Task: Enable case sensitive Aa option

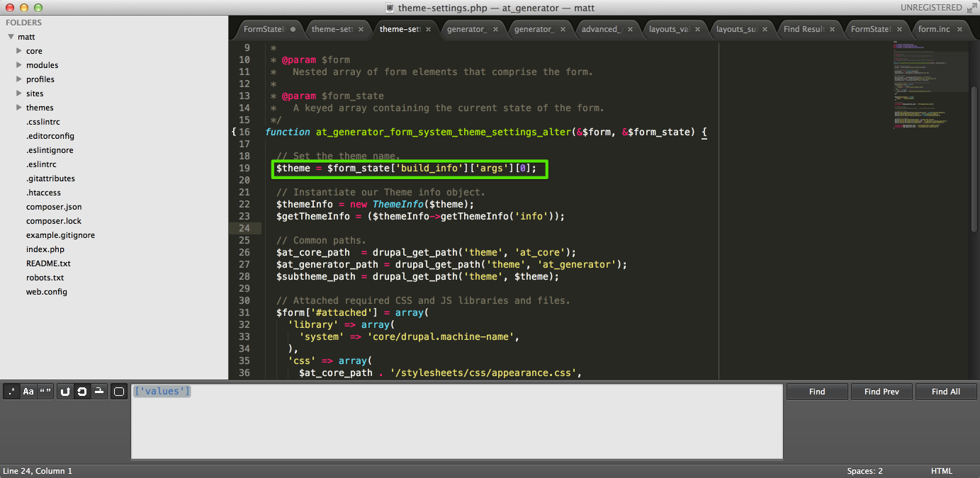Action: (28, 392)
